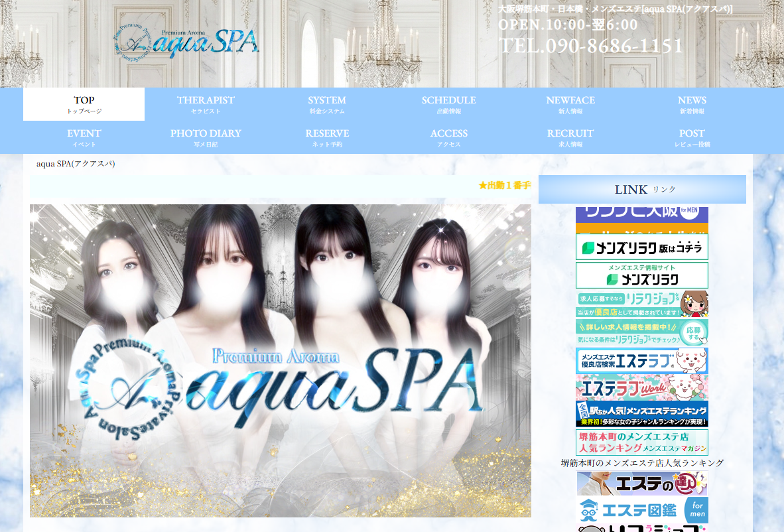
Task: Click the main aqua SPA hero image
Action: (x=281, y=360)
